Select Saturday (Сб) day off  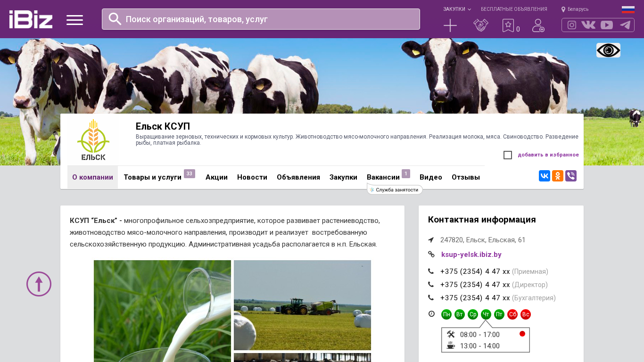tap(512, 314)
